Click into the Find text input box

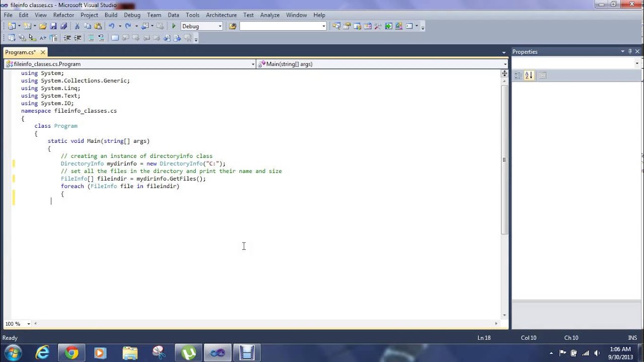[x=280, y=26]
